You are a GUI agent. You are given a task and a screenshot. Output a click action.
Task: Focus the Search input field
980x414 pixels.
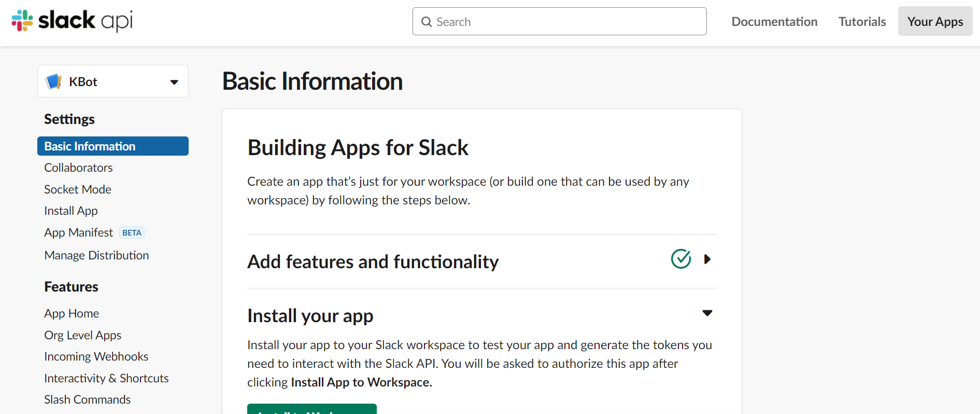pos(560,21)
